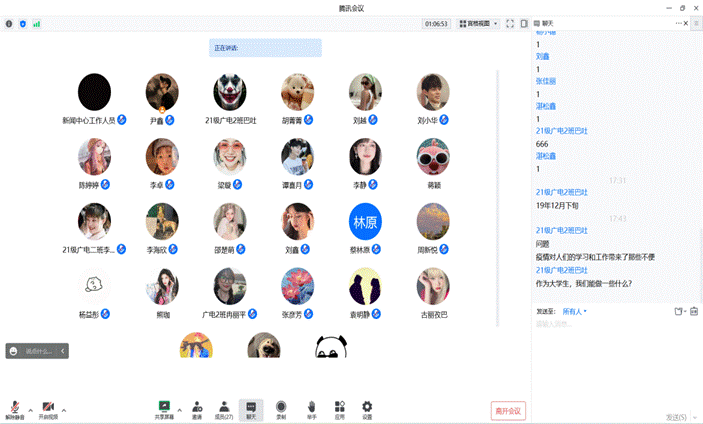Open chat panel more options (three dots)
This screenshot has width=703, height=424.
[x=678, y=23]
